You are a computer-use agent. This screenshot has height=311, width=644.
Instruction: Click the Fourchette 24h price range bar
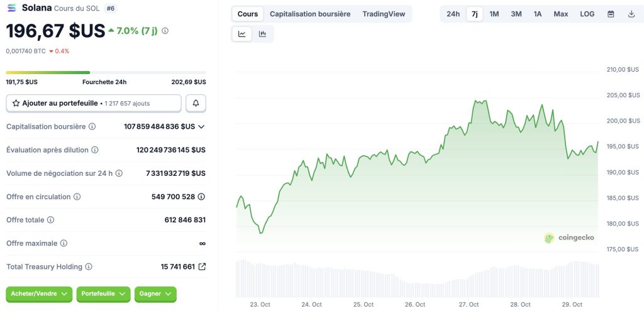tap(106, 72)
